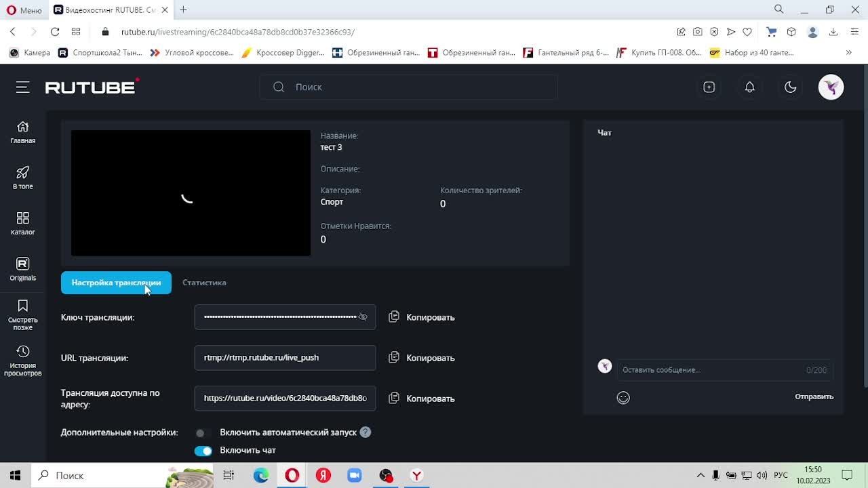Open Microsoft Edge from taskbar

[x=261, y=475]
